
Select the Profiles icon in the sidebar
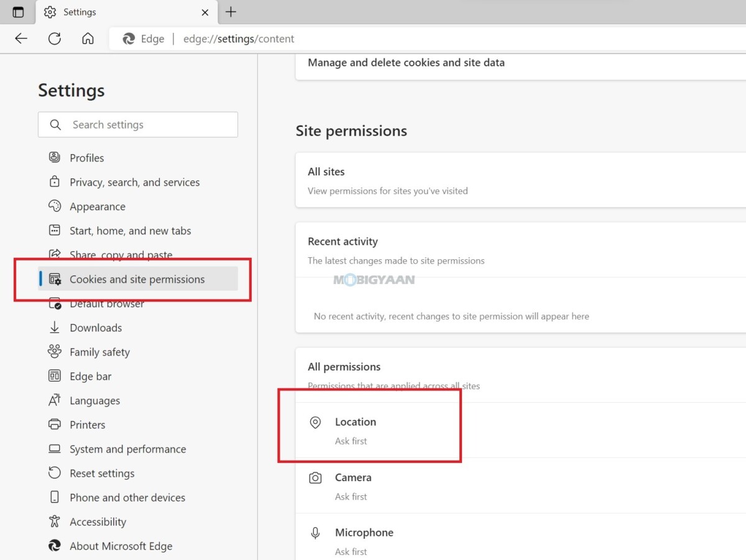(x=55, y=157)
